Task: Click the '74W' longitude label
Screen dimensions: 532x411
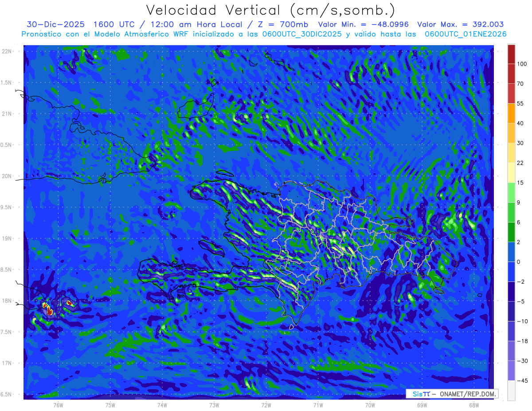Action: pos(162,405)
